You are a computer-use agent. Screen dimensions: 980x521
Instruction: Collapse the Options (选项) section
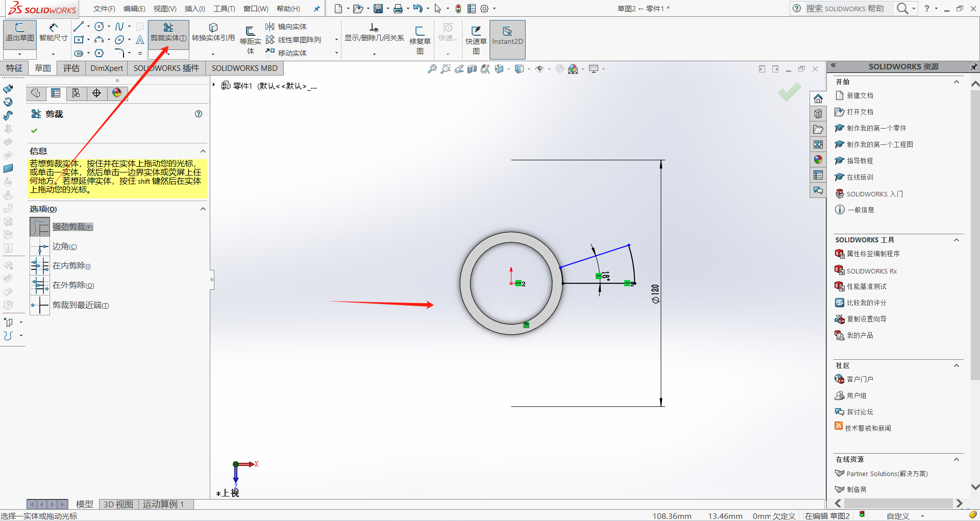coord(203,209)
